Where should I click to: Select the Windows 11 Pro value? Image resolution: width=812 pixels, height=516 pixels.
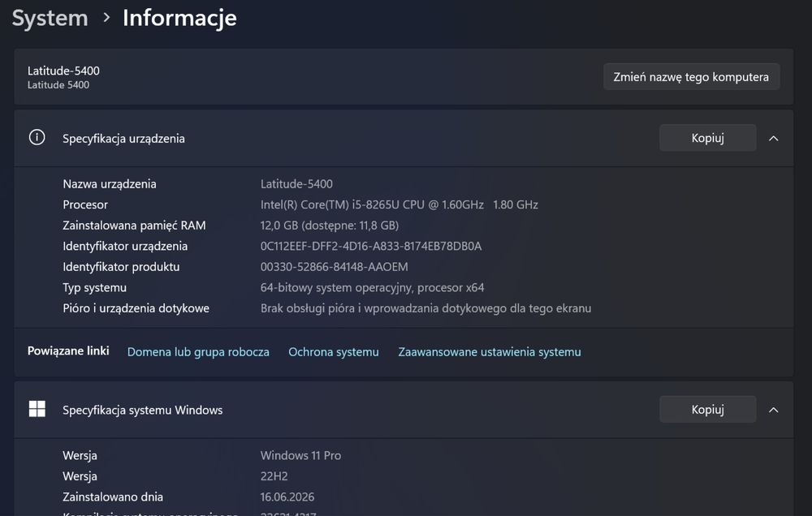301,455
